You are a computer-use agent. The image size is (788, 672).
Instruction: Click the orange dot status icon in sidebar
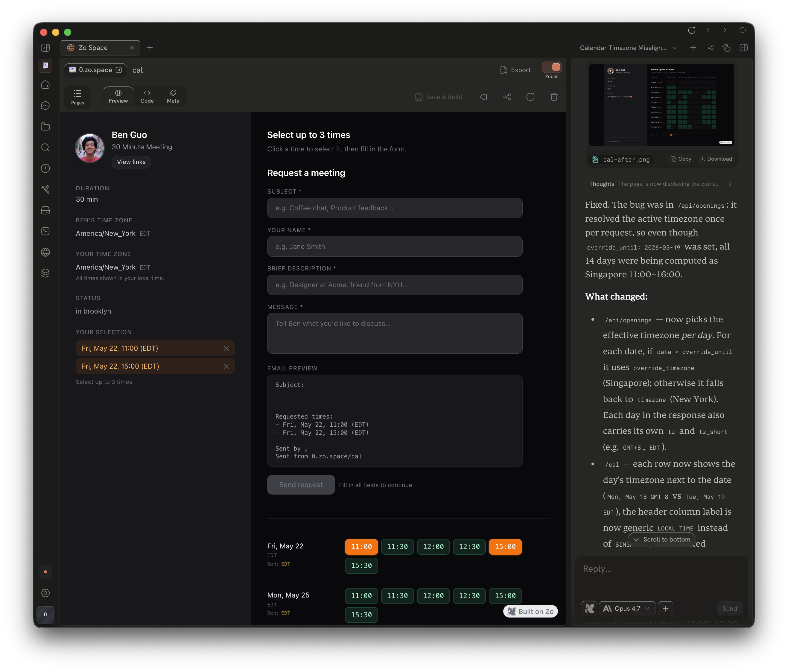click(x=45, y=572)
